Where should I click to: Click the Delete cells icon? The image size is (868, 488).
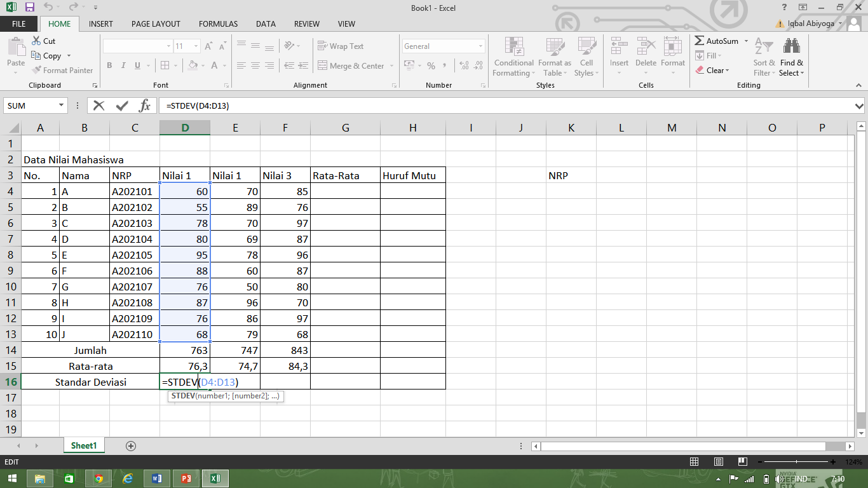pos(646,46)
